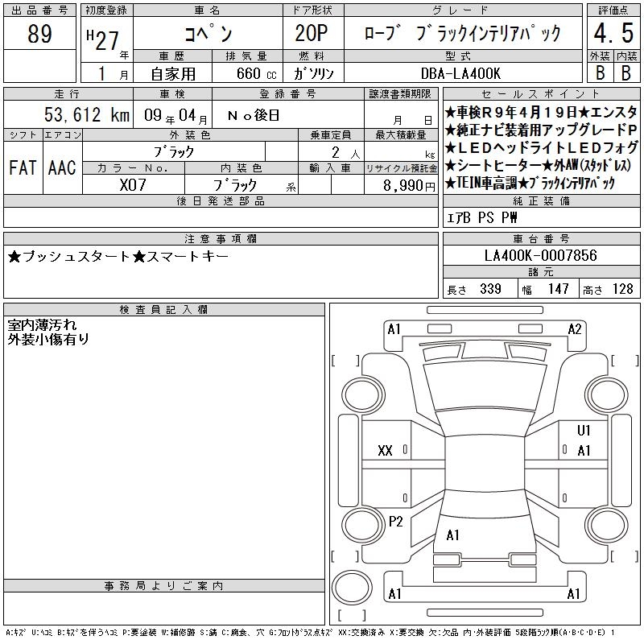Click the A1 mark at front left corner

[x=394, y=329]
